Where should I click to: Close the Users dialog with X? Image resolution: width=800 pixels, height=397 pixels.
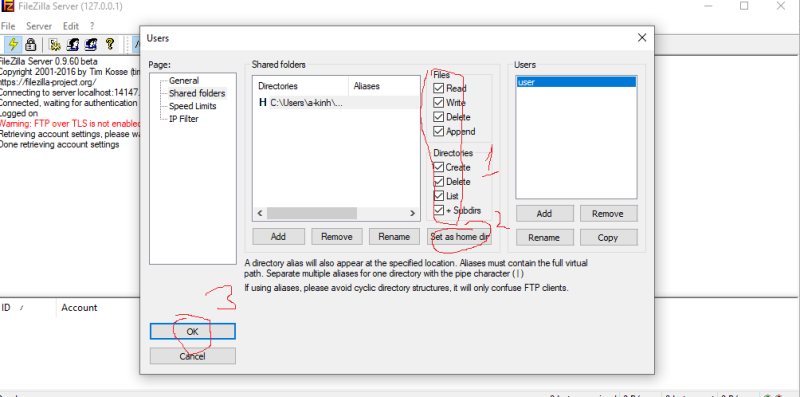coord(642,38)
